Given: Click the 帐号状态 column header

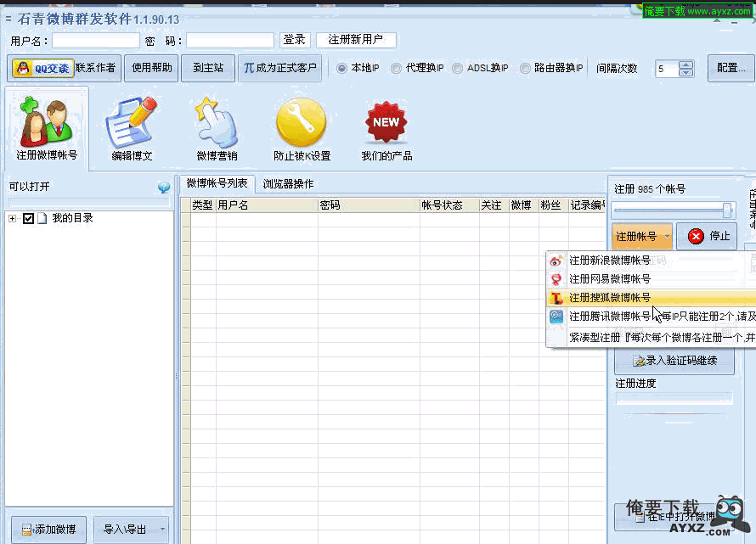Looking at the screenshot, I should pos(449,205).
